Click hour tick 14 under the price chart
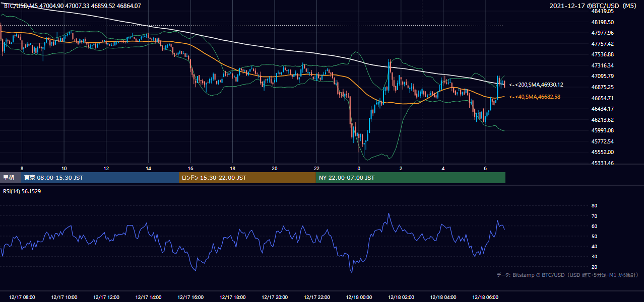This screenshot has height=302, width=644. point(148,168)
